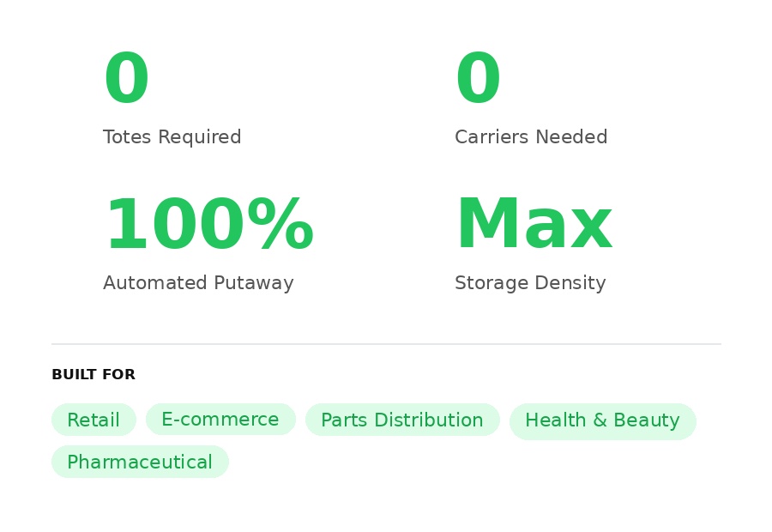Click the word Carriers in the label
The width and height of the screenshot is (772, 532).
[492, 137]
